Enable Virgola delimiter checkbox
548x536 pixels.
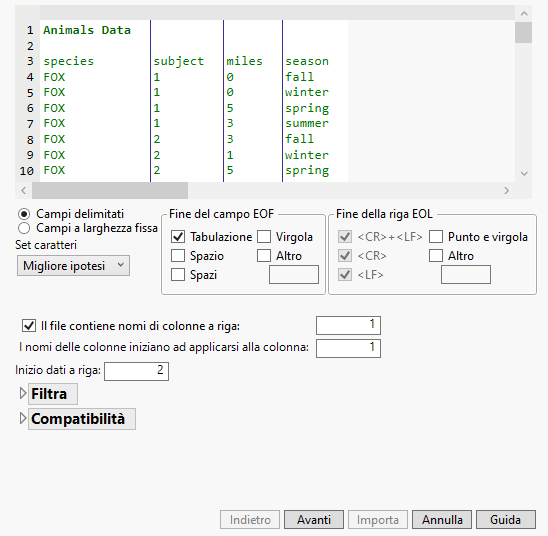[x=264, y=237]
